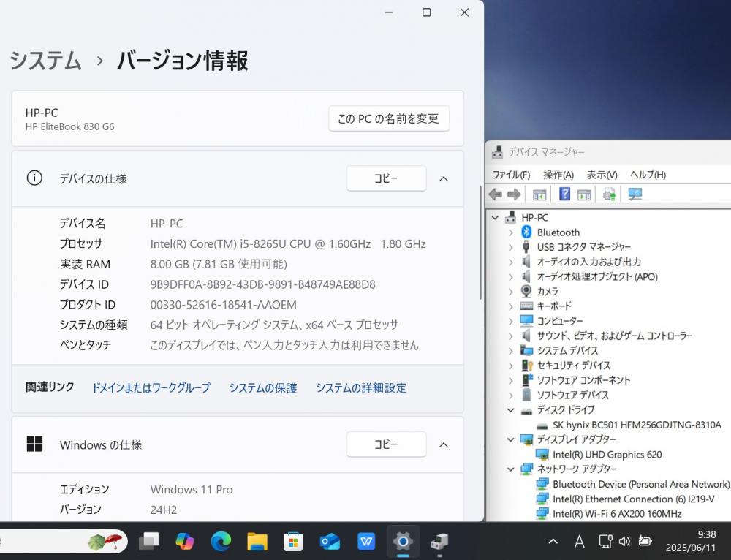Click the コンピューター monitor icon in the tree
The image size is (731, 560).
click(526, 320)
